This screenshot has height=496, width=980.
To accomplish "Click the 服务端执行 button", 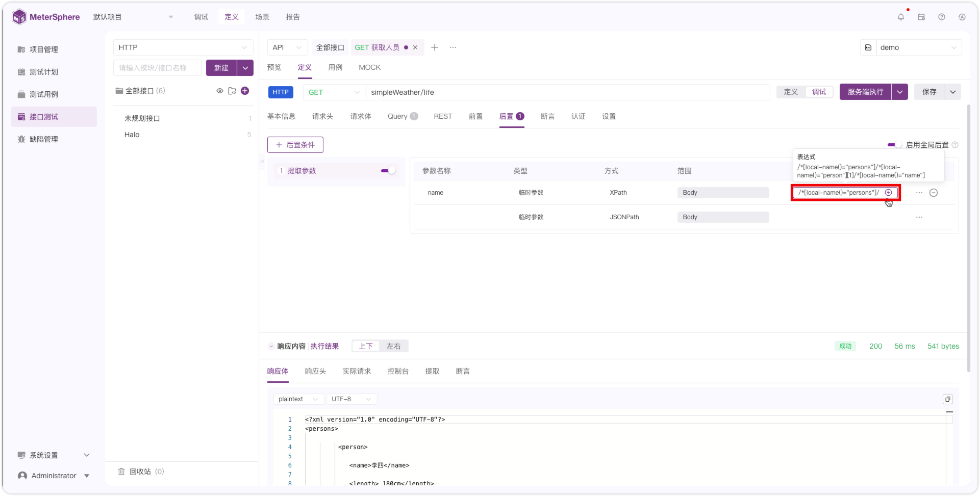I will (865, 92).
